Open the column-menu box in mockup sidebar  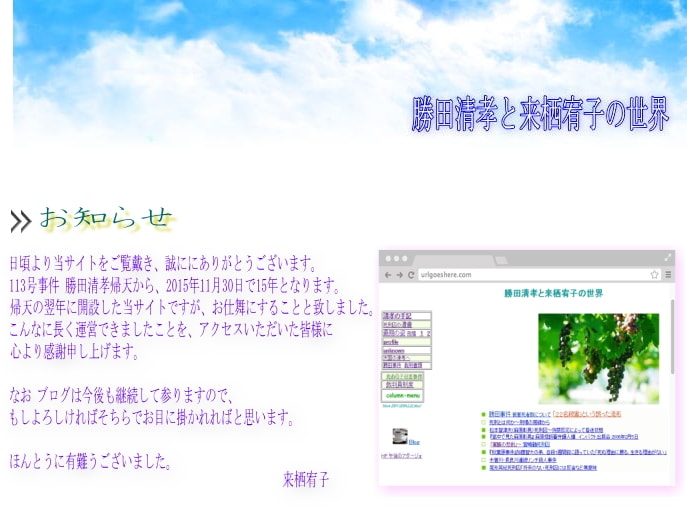403,395
